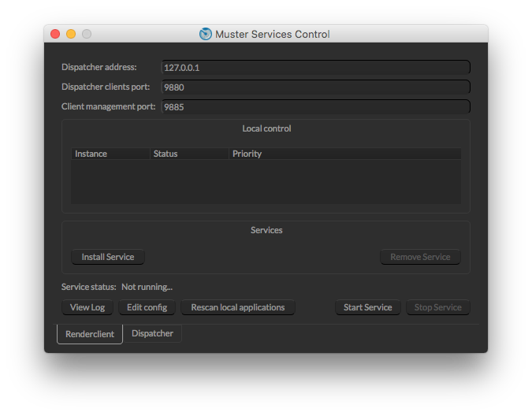Sort by the Instance column header
This screenshot has height=416, width=532.
(110, 154)
